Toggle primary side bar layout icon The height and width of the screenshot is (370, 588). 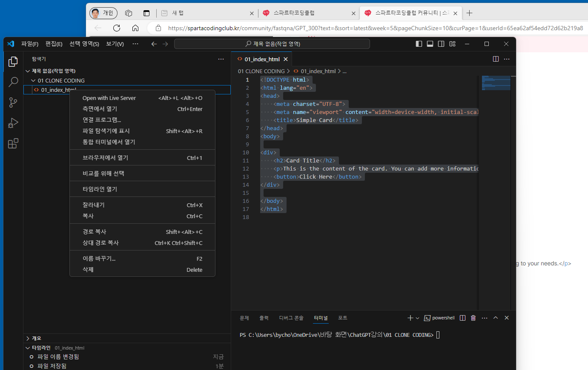419,44
